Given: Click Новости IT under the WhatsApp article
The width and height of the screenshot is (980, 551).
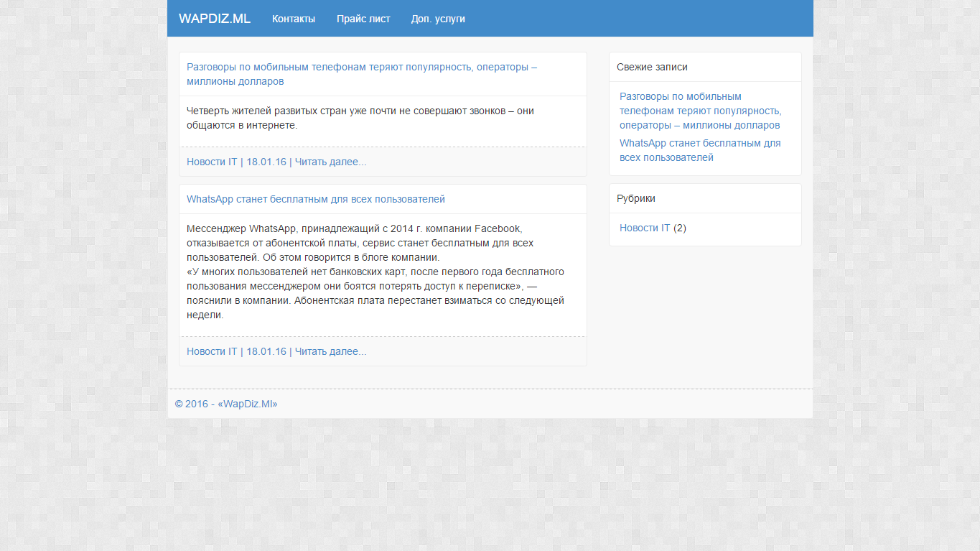Looking at the screenshot, I should [211, 351].
